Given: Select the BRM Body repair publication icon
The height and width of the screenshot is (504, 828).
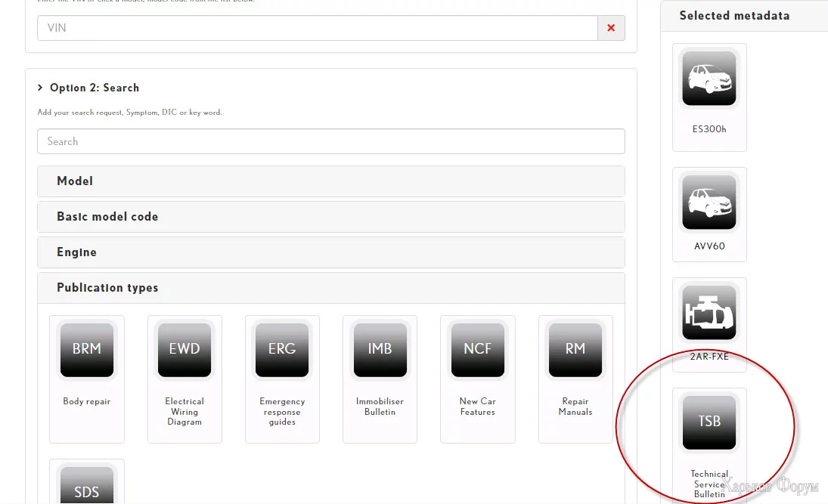Looking at the screenshot, I should click(87, 349).
